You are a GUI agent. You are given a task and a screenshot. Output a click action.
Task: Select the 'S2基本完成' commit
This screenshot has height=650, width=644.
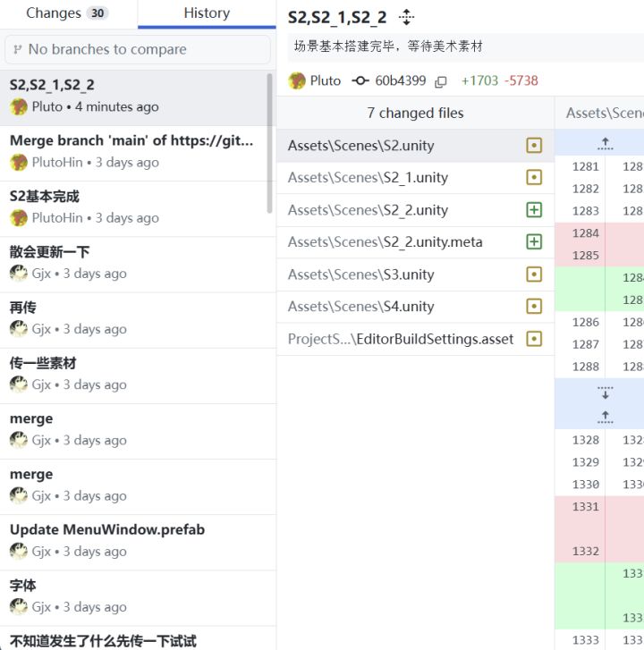pos(134,207)
